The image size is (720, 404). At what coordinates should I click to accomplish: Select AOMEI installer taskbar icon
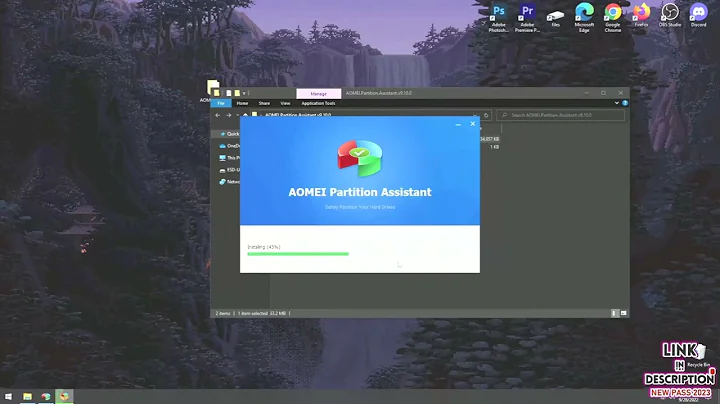[x=64, y=396]
